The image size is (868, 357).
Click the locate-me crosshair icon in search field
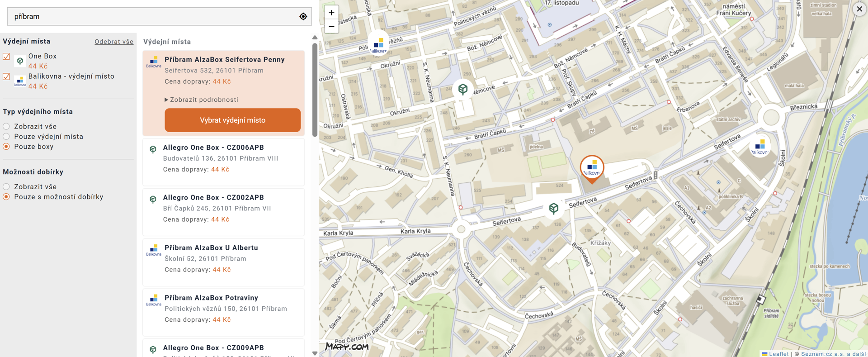303,17
